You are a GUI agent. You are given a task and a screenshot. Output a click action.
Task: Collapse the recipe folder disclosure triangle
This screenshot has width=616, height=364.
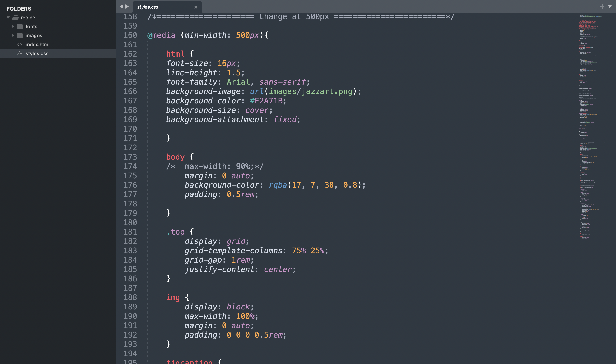pyautogui.click(x=8, y=18)
